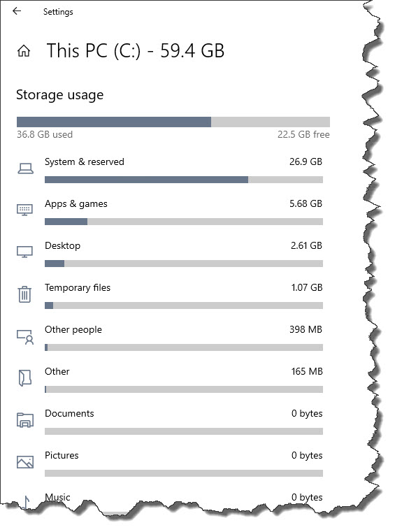395x532 pixels.
Task: Click the Temporary files trash can icon
Action: click(24, 294)
